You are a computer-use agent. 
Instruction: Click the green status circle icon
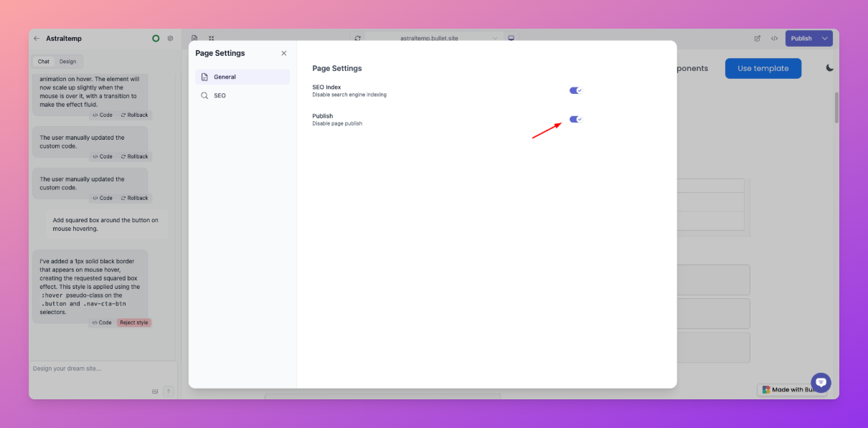(x=156, y=39)
